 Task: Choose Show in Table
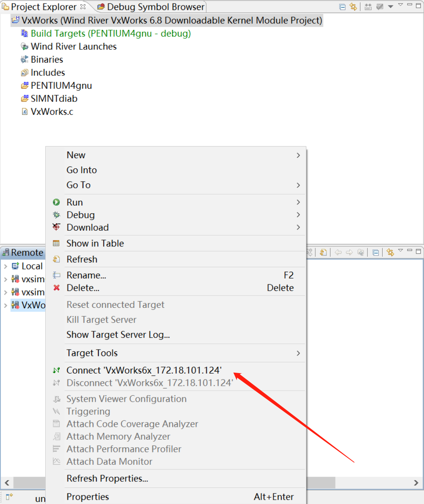(x=176, y=243)
